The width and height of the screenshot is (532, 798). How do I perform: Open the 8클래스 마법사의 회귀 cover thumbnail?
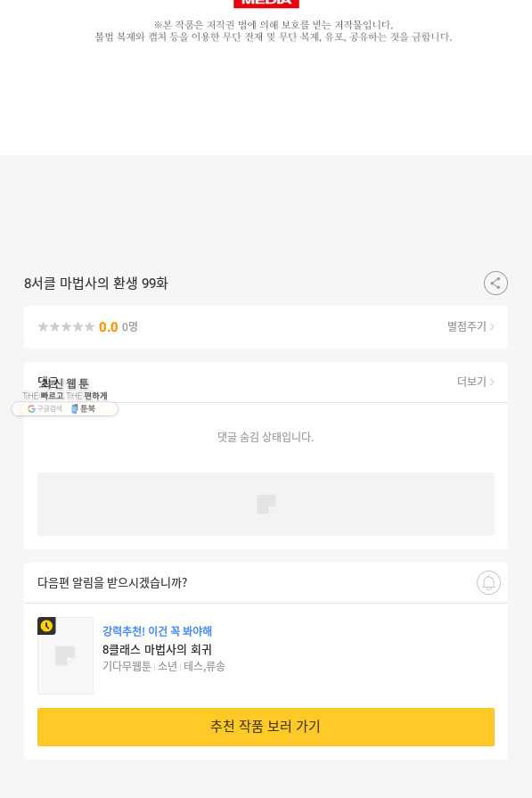(66, 655)
